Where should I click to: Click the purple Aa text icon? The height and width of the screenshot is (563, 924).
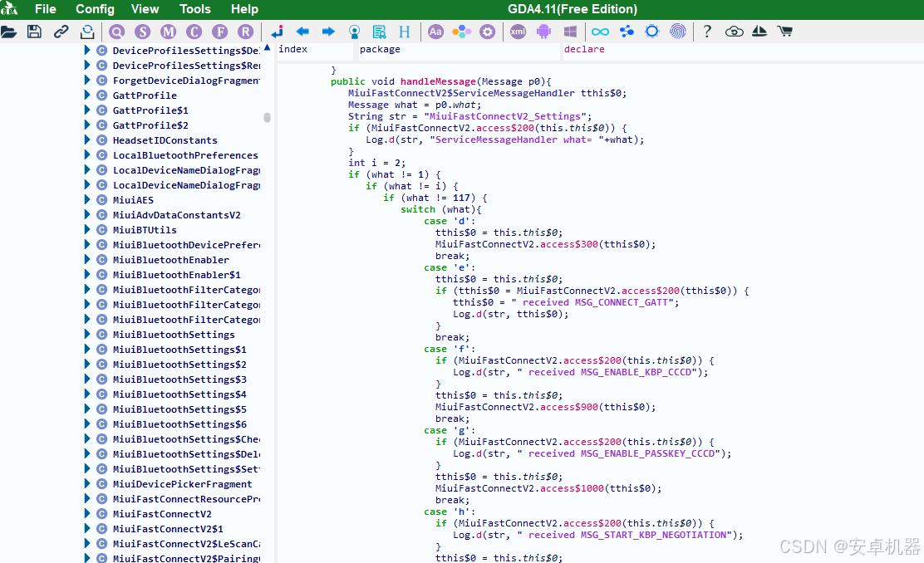(435, 32)
